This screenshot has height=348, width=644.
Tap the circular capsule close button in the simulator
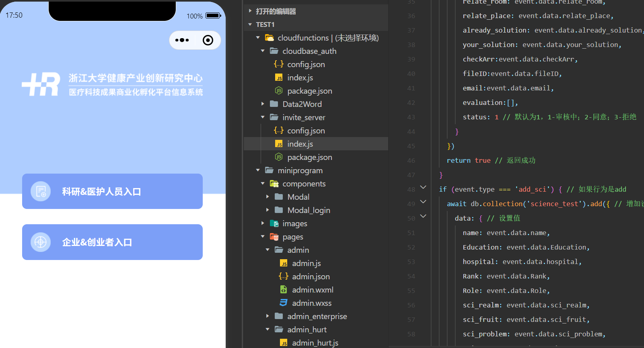tap(208, 40)
